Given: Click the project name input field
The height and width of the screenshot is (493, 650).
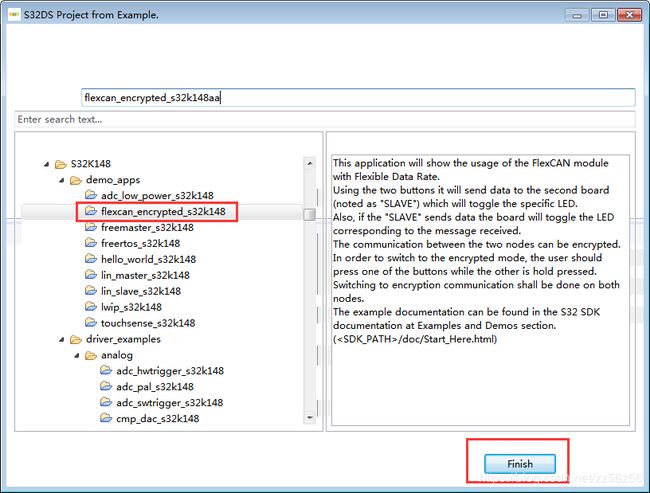Looking at the screenshot, I should (358, 97).
